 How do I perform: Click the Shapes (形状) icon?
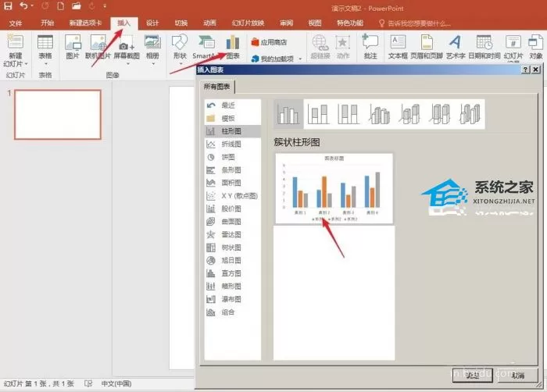[x=180, y=42]
